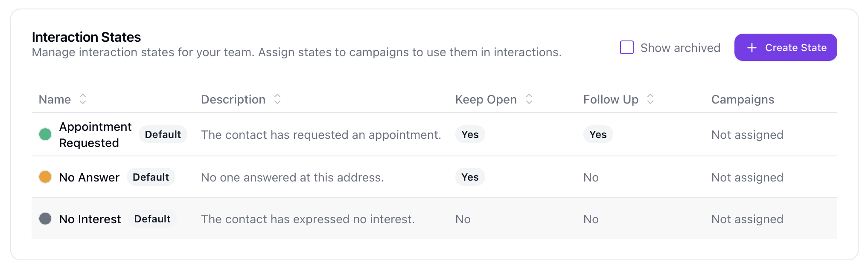This screenshot has width=868, height=265.
Task: Select the No Interest state name
Action: click(x=90, y=219)
